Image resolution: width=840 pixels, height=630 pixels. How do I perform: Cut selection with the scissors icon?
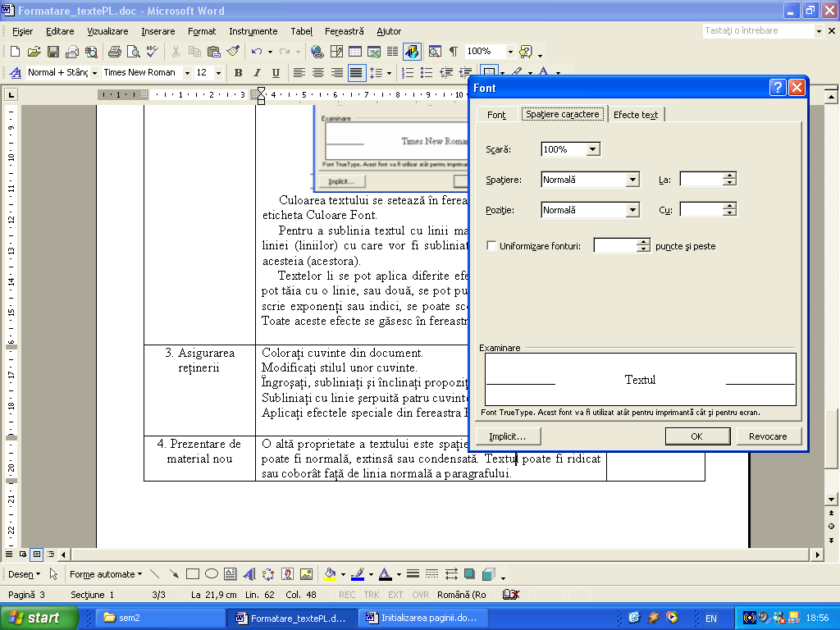(176, 52)
